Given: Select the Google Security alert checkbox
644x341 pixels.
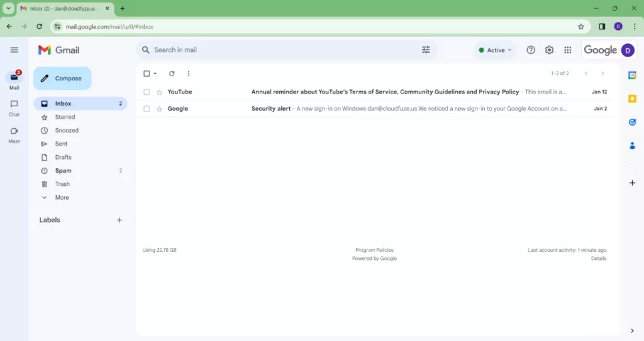Looking at the screenshot, I should [147, 109].
